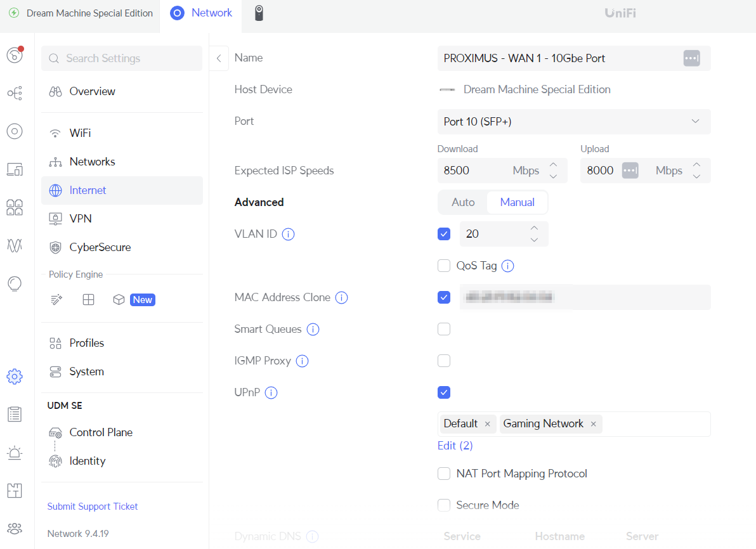Check the QoS Tag checkbox
Image resolution: width=756 pixels, height=549 pixels.
[444, 266]
